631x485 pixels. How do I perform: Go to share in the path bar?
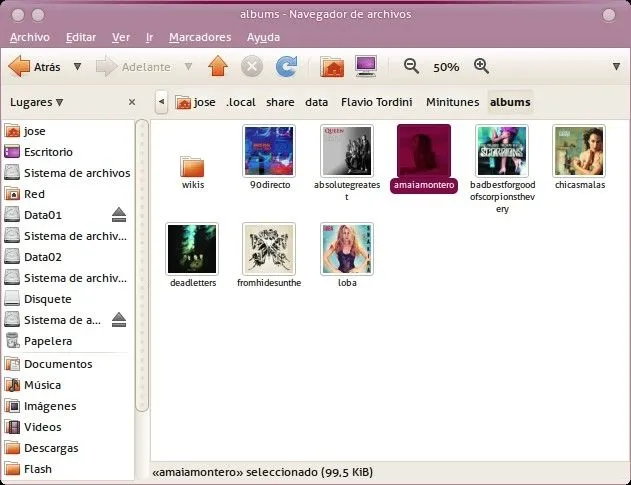click(280, 102)
